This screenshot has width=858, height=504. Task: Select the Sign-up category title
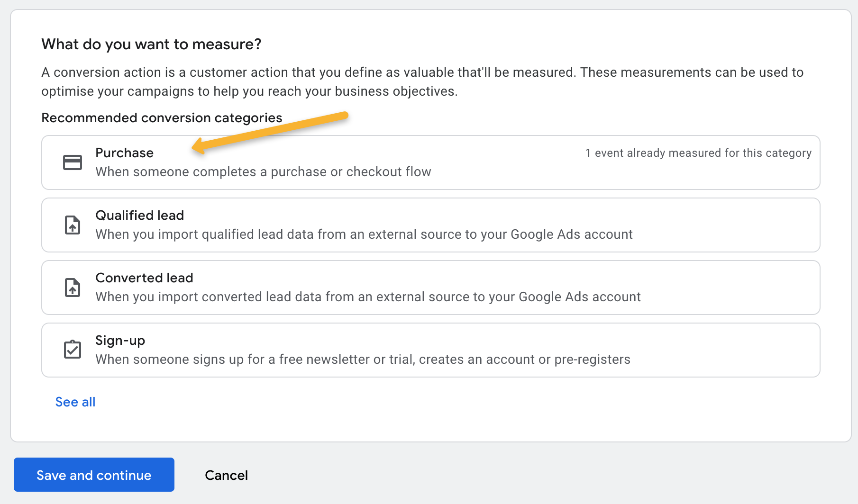(x=120, y=341)
